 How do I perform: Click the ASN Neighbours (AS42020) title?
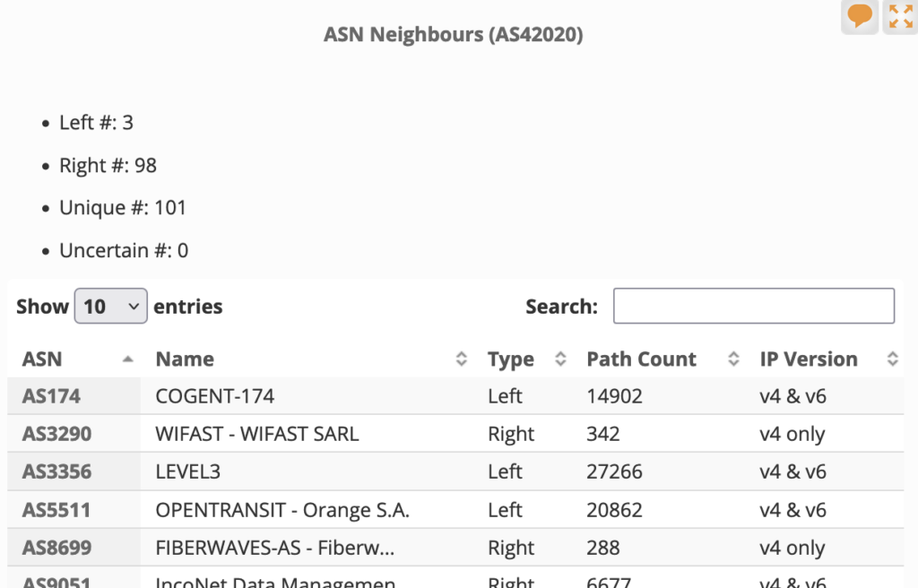tap(453, 35)
